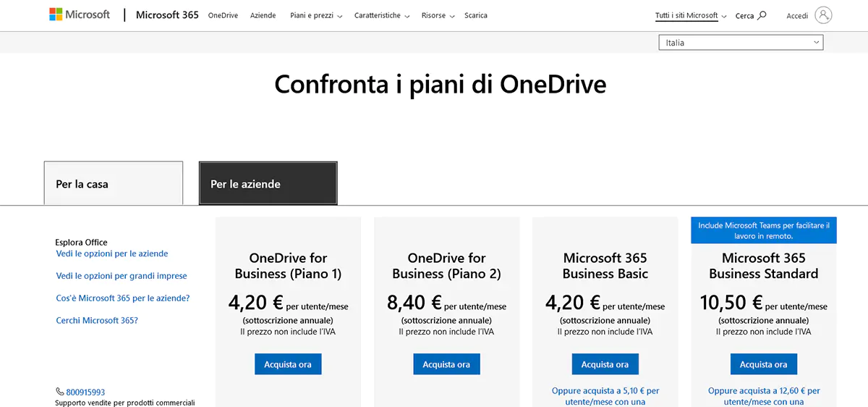Viewport: 868px width, 407px height.
Task: Open the OneDrive nav item
Action: [x=223, y=15]
